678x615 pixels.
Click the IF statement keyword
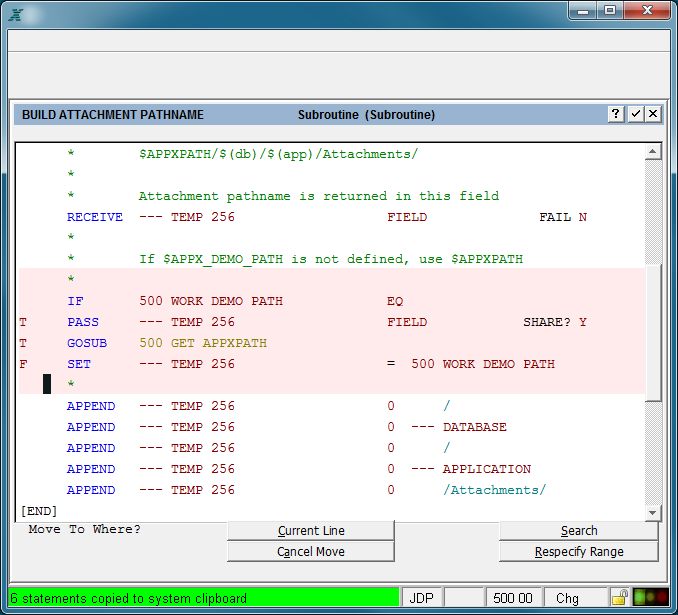point(75,301)
